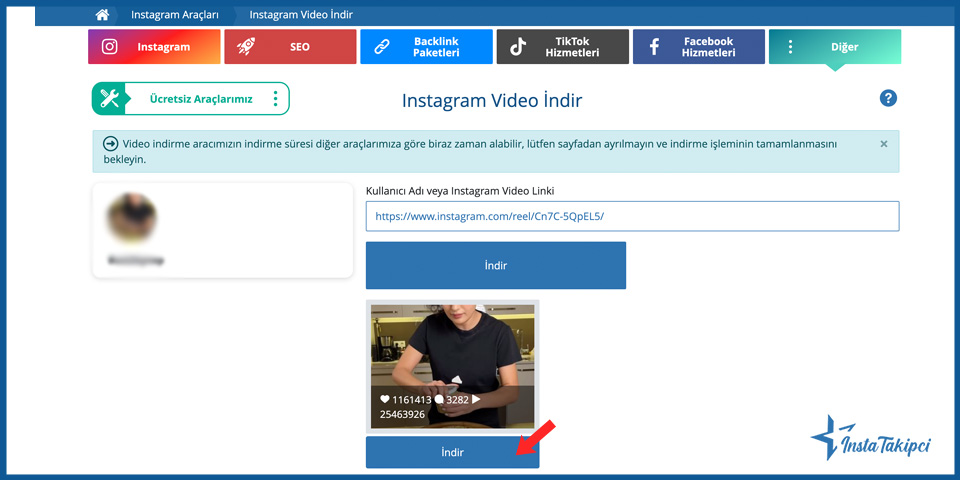Click the arrow icon in info notice
Viewport: 960px width, 480px height.
point(111,144)
